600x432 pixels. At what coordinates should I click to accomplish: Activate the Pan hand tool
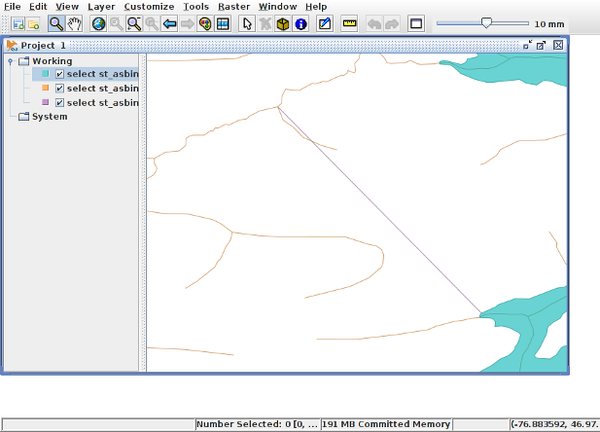74,23
